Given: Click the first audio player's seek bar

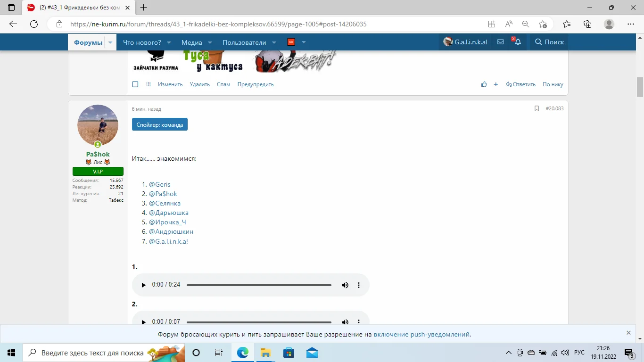Looking at the screenshot, I should pos(259,285).
